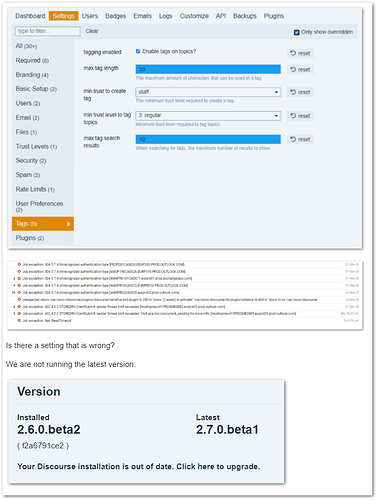Image resolution: width=377 pixels, height=500 pixels.
Task: Open the Badges tab
Action: [x=116, y=16]
